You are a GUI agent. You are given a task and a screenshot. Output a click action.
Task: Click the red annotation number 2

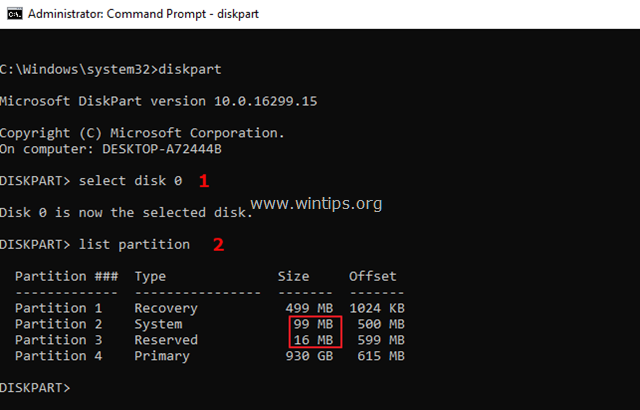tap(219, 245)
